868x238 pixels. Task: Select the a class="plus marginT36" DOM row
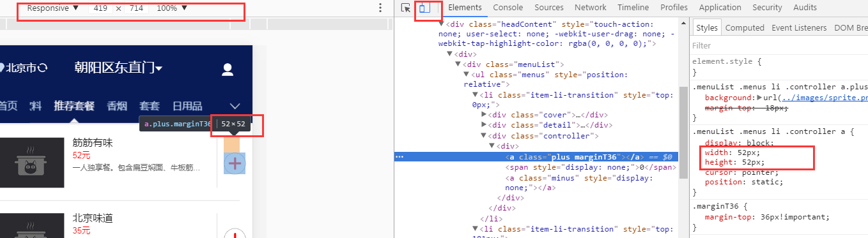[x=537, y=156]
